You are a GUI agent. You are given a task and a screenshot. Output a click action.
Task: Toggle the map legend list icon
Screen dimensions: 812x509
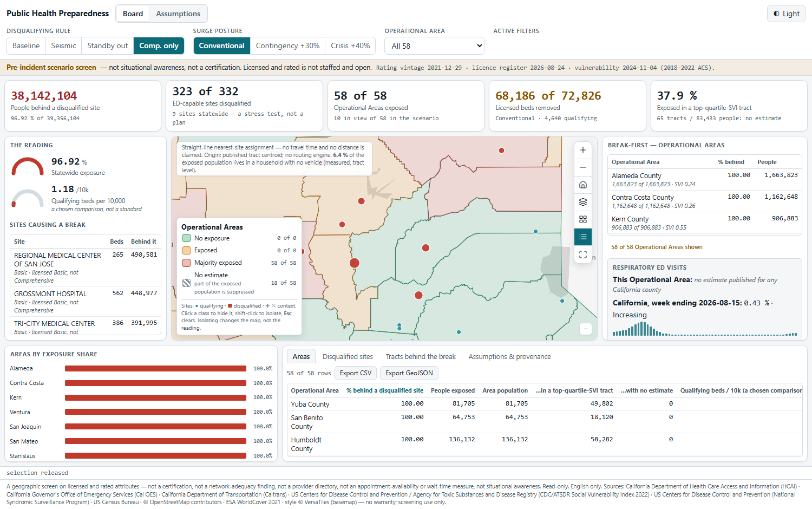tap(583, 237)
